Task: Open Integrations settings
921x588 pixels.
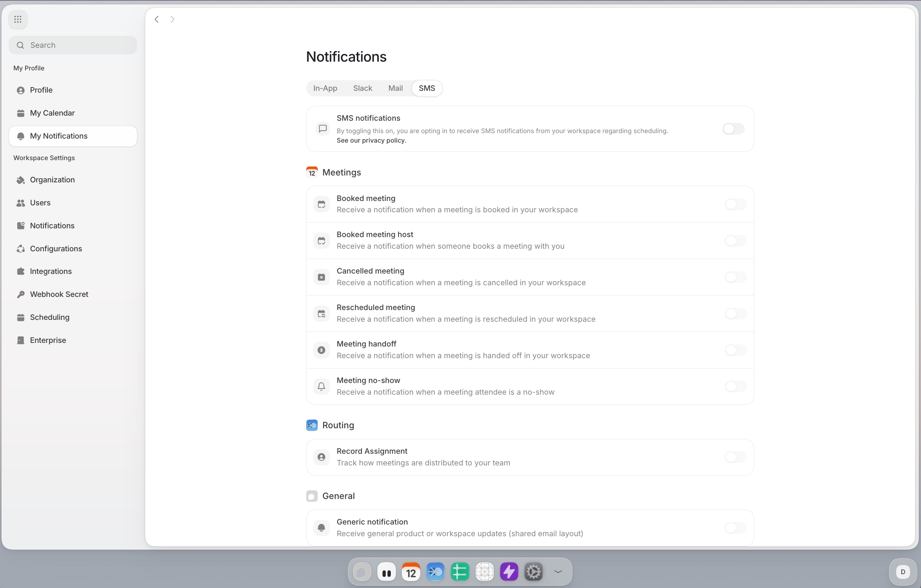Action: [73, 271]
